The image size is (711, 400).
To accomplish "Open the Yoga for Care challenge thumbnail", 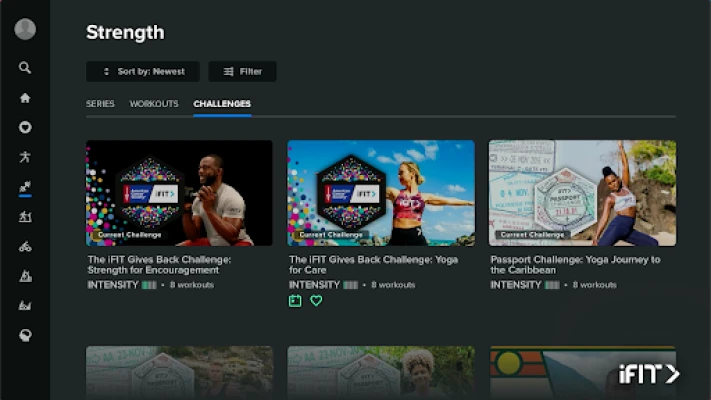I will [381, 193].
